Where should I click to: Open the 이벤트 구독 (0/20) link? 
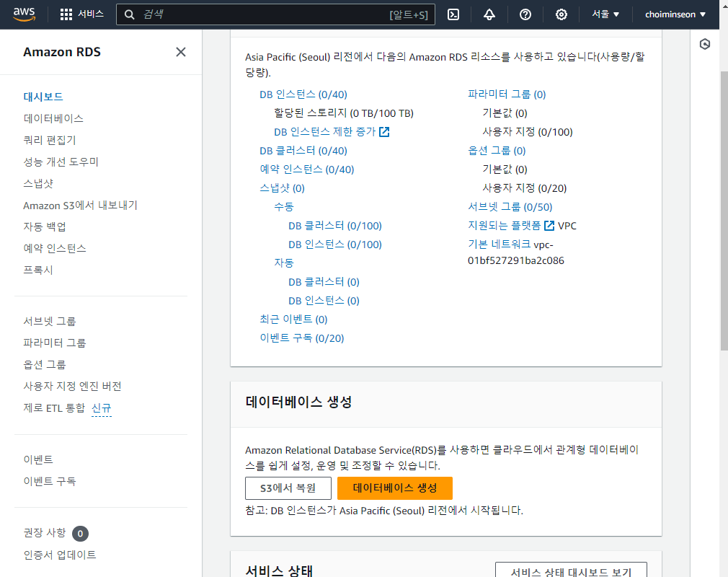point(302,338)
